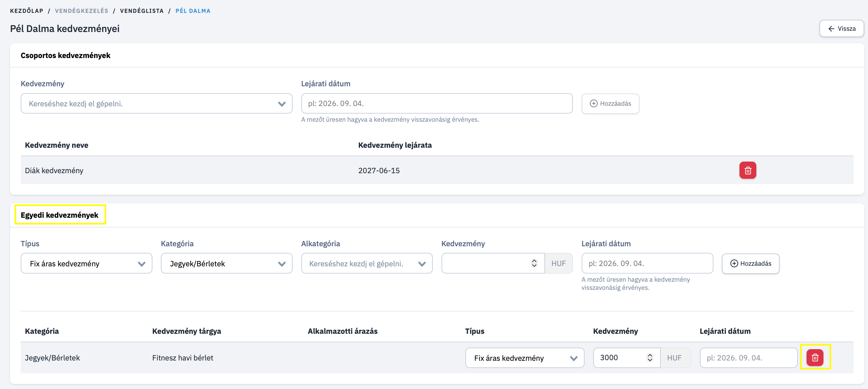Add group discount with Hozzáadás
The image size is (868, 389).
point(610,104)
